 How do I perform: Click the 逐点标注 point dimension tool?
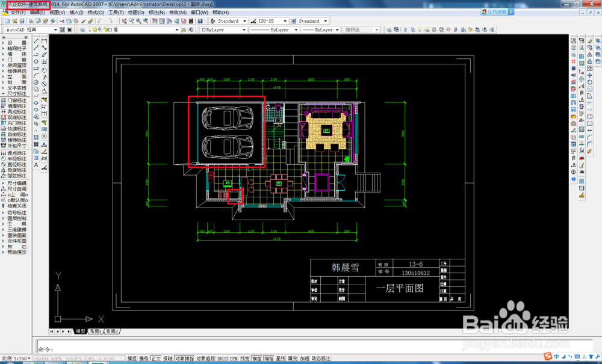(x=16, y=153)
